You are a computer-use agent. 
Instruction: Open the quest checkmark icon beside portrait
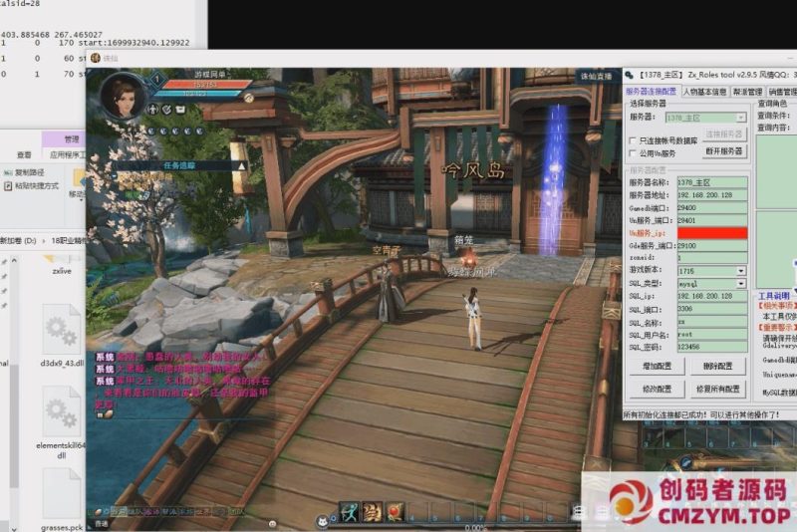pyautogui.click(x=166, y=110)
